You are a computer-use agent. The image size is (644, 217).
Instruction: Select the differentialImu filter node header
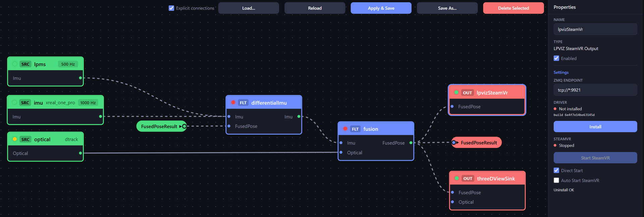pos(264,102)
